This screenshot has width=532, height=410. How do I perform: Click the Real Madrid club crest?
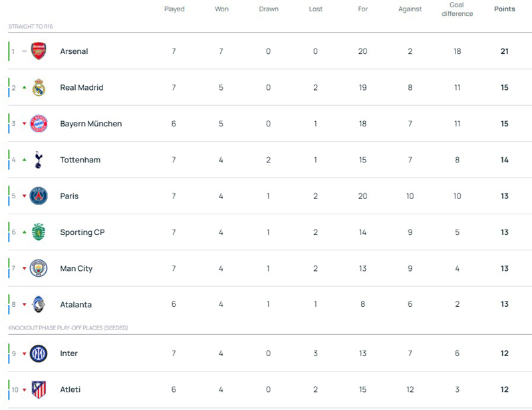pyautogui.click(x=39, y=88)
